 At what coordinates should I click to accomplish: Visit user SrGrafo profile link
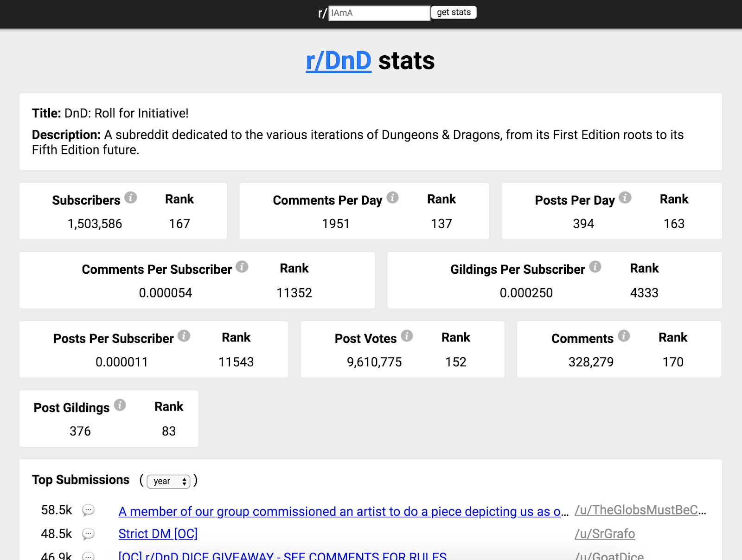point(605,534)
